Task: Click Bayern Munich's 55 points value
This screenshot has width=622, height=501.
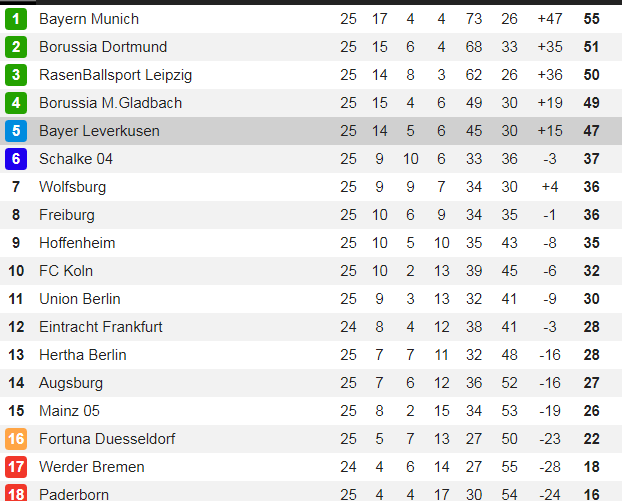Action: pos(591,19)
